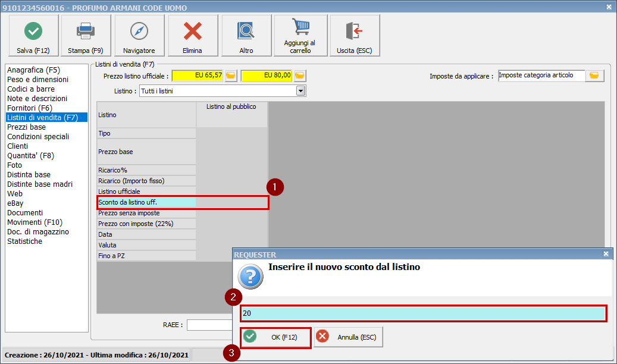
Task: Click the EU 65,57 price field
Action: (x=198, y=76)
